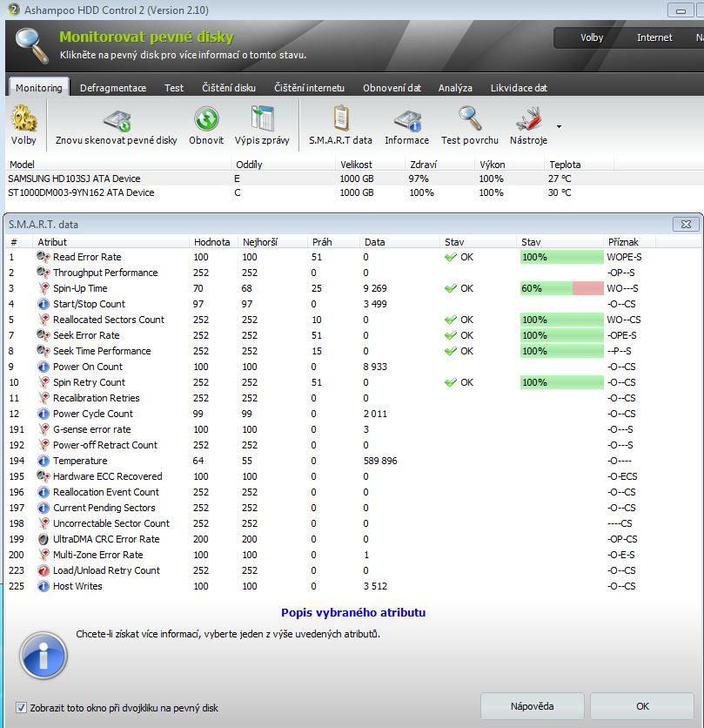Viewport: 704px width, 728px height.
Task: Open Výpis zprávy report icon
Action: click(x=262, y=118)
